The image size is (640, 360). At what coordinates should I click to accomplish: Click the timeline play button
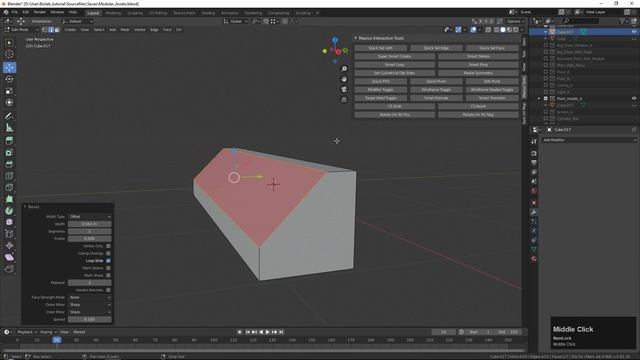pyautogui.click(x=268, y=332)
